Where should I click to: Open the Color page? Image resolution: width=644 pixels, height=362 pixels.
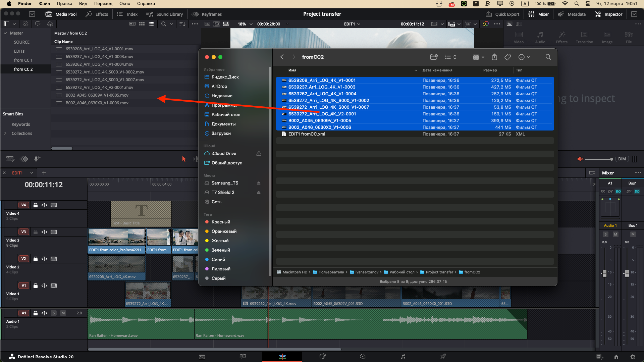[x=363, y=356]
